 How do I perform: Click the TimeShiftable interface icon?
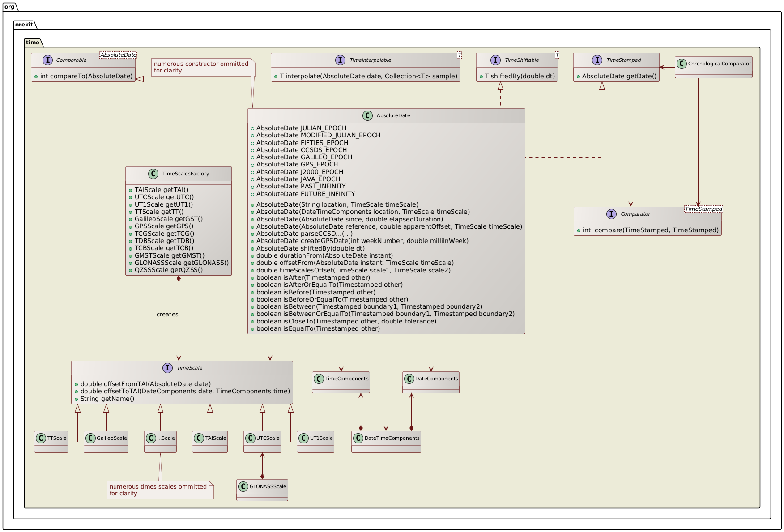click(x=495, y=60)
